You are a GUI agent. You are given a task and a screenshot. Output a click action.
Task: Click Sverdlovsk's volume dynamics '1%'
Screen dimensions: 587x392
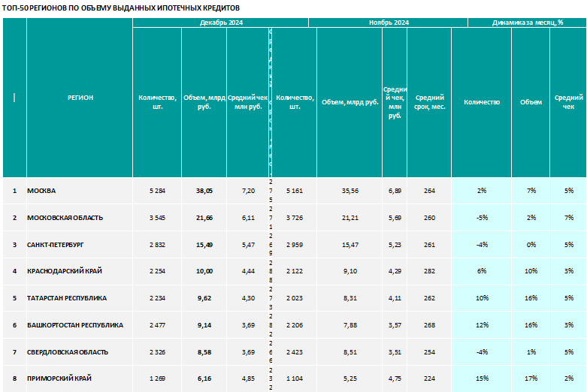[x=531, y=352]
